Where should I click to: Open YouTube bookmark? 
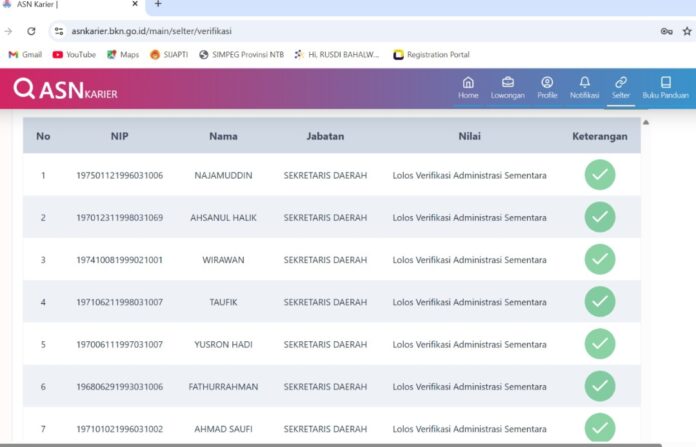click(x=74, y=55)
